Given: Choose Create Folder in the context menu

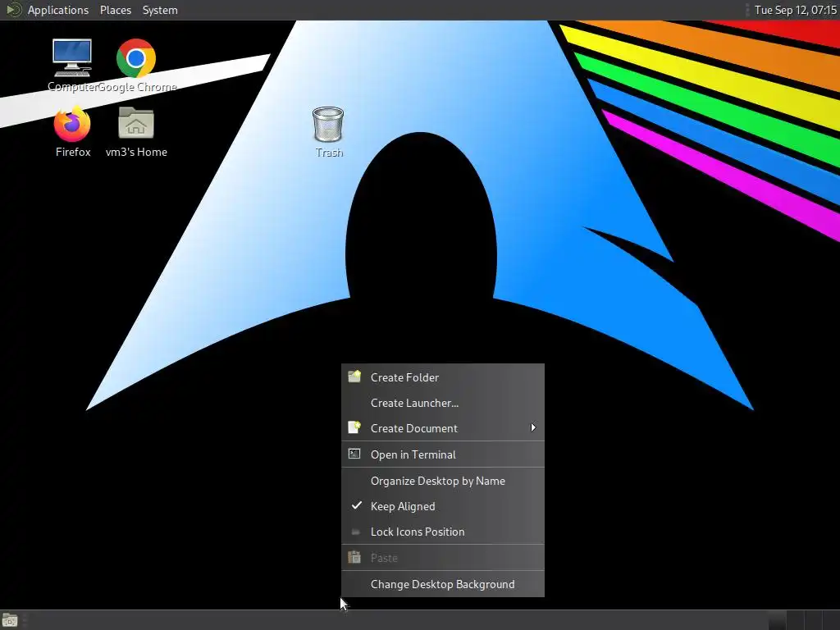Looking at the screenshot, I should 442,377.
